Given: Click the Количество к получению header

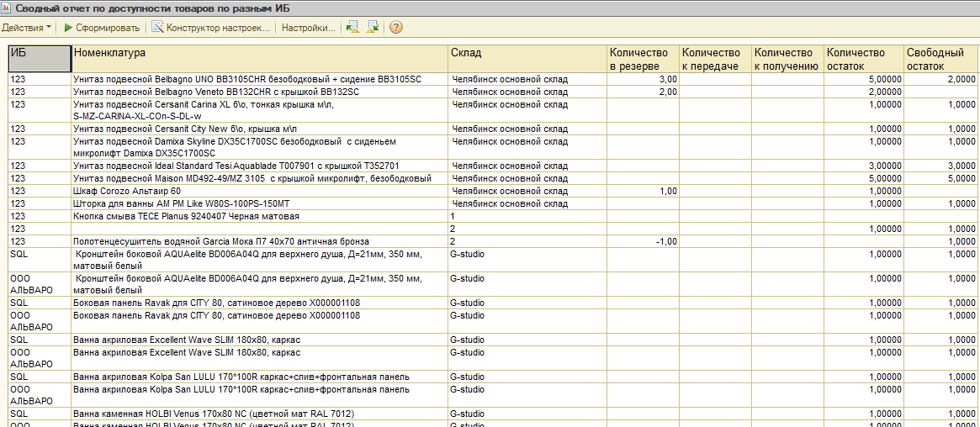Looking at the screenshot, I should [x=788, y=59].
